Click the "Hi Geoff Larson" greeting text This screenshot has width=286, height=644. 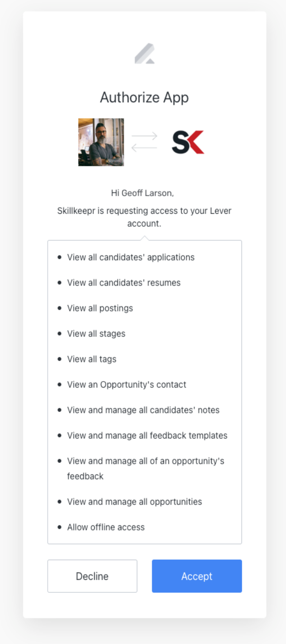point(142,193)
